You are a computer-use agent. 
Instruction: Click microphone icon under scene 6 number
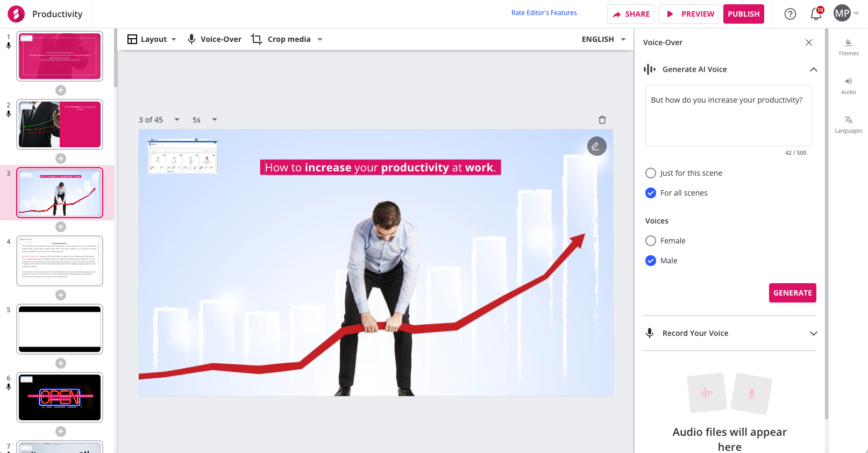click(x=9, y=387)
